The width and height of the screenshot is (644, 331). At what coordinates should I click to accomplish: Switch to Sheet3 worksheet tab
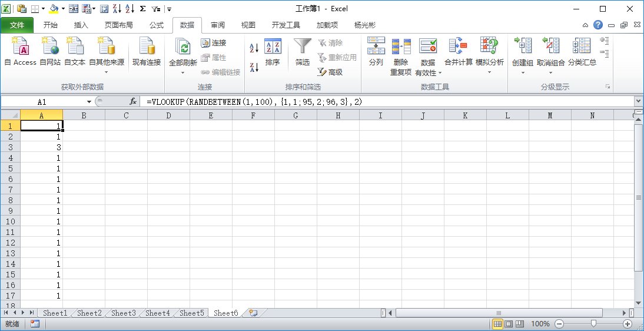(123, 313)
